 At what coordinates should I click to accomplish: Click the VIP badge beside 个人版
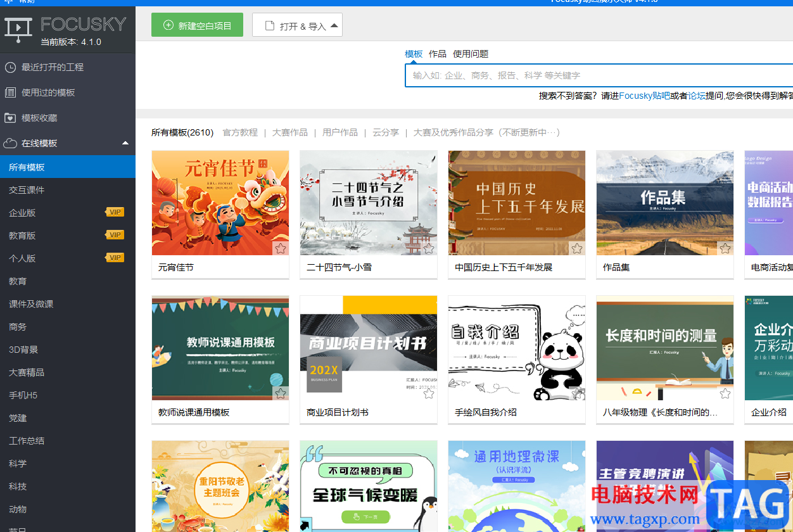coord(115,258)
